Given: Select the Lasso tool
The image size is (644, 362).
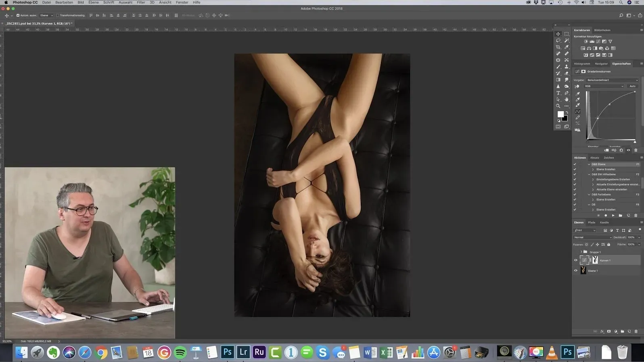Looking at the screenshot, I should coord(558,41).
